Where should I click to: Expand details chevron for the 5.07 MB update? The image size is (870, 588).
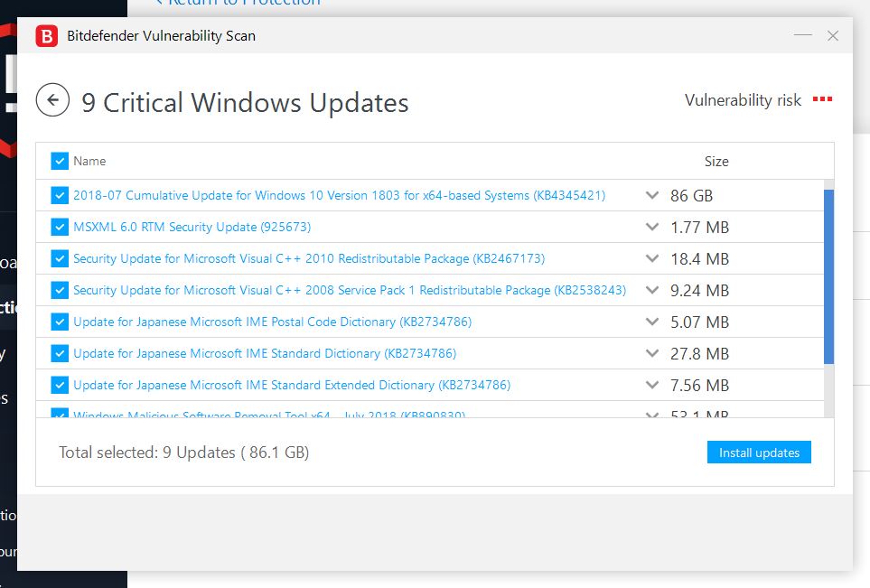(652, 322)
